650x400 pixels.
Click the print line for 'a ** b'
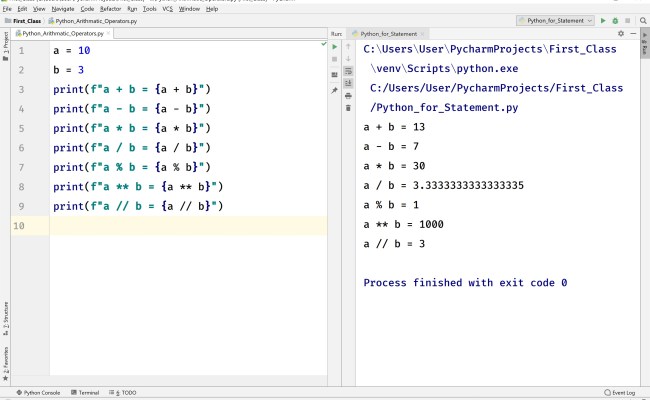pos(138,187)
